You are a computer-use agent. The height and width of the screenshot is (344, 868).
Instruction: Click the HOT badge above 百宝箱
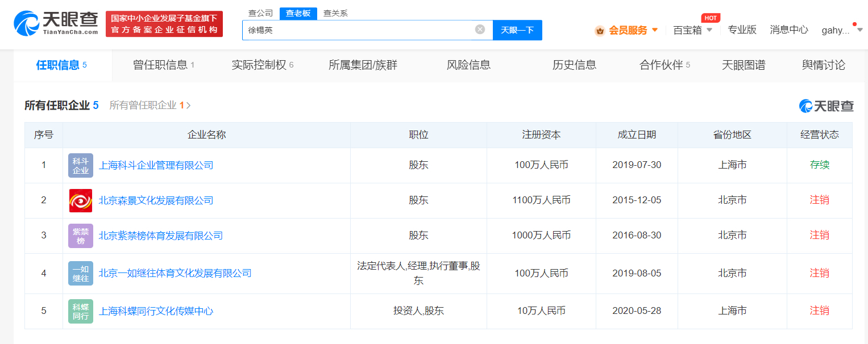tap(711, 18)
